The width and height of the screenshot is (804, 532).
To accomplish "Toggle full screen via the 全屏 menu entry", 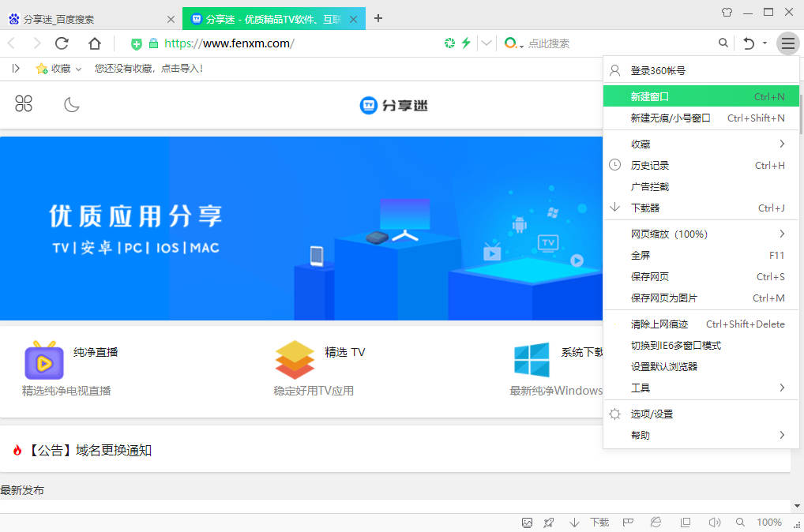I will tap(641, 255).
